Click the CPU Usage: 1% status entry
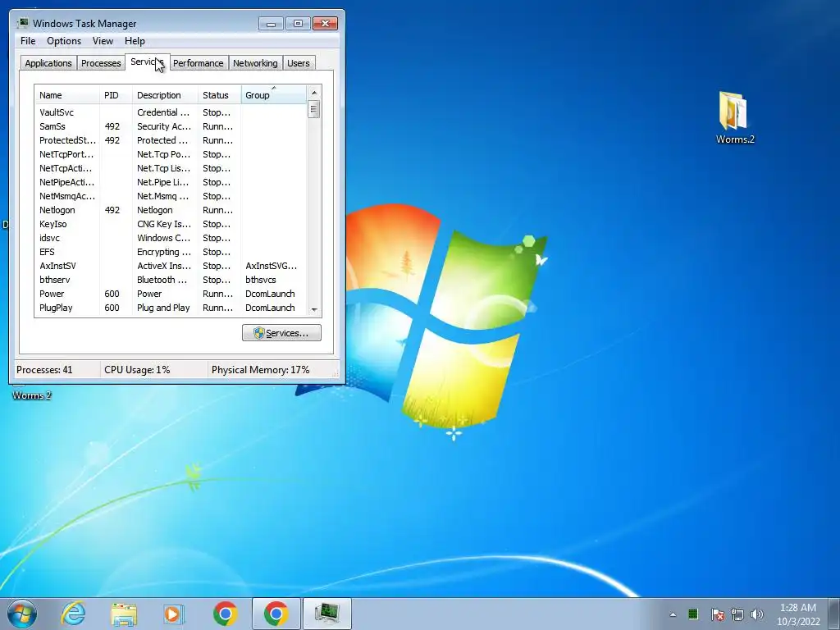Viewport: 840px width, 630px height. pos(137,370)
